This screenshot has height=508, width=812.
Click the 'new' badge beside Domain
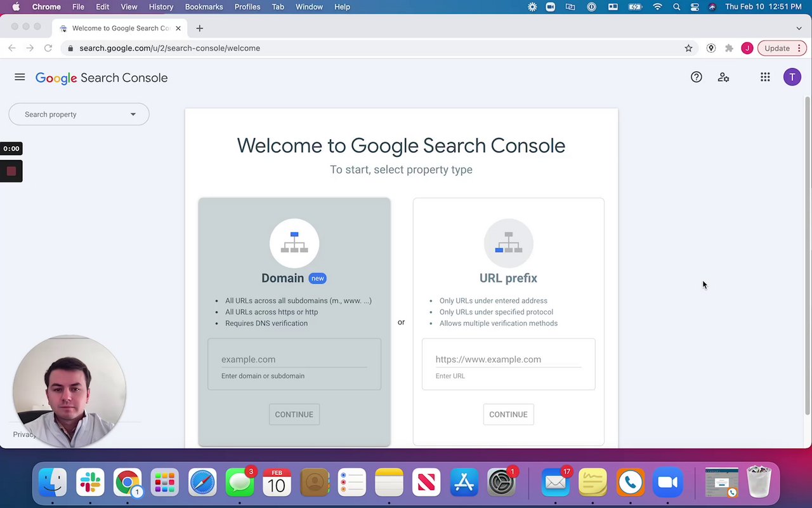pyautogui.click(x=317, y=278)
